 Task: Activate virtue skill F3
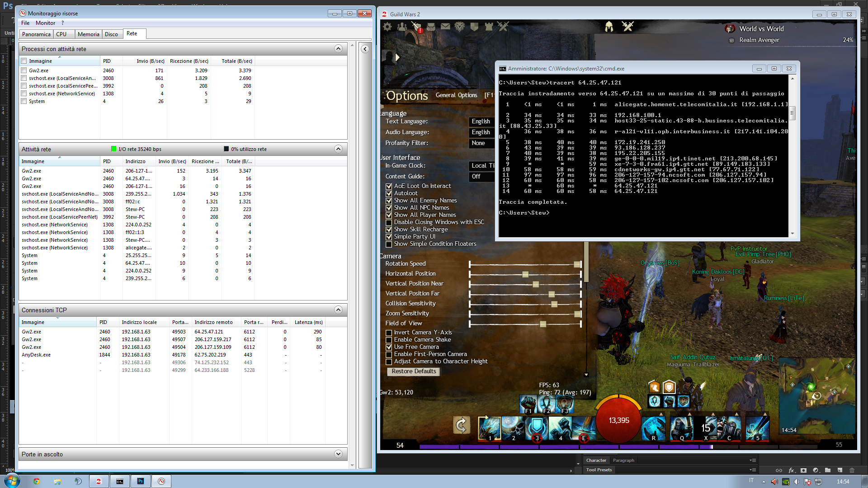pyautogui.click(x=564, y=404)
